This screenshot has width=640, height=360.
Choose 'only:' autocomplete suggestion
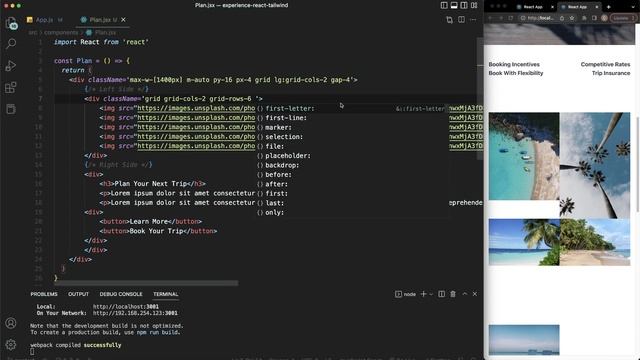(352, 212)
